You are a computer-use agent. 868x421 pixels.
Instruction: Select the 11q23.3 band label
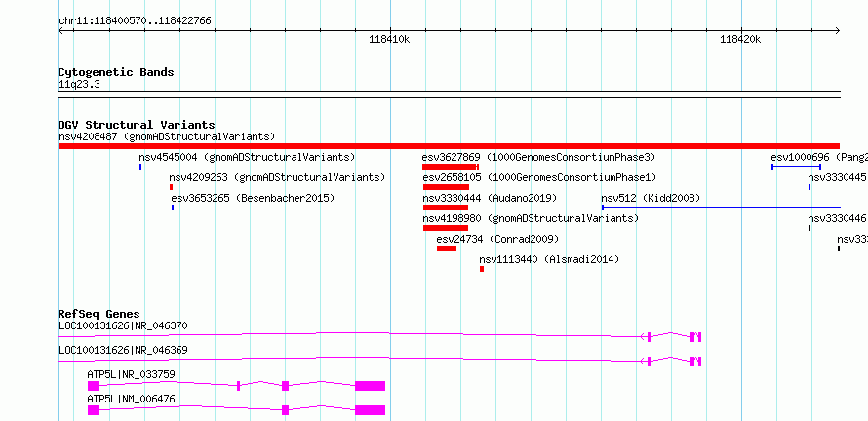tap(79, 84)
